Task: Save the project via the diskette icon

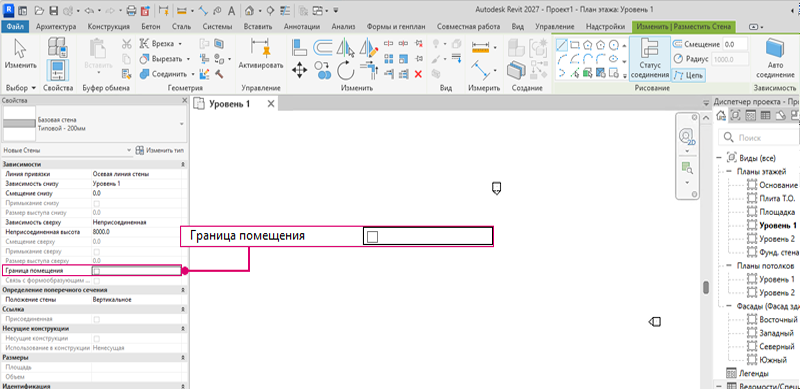Action: point(54,10)
